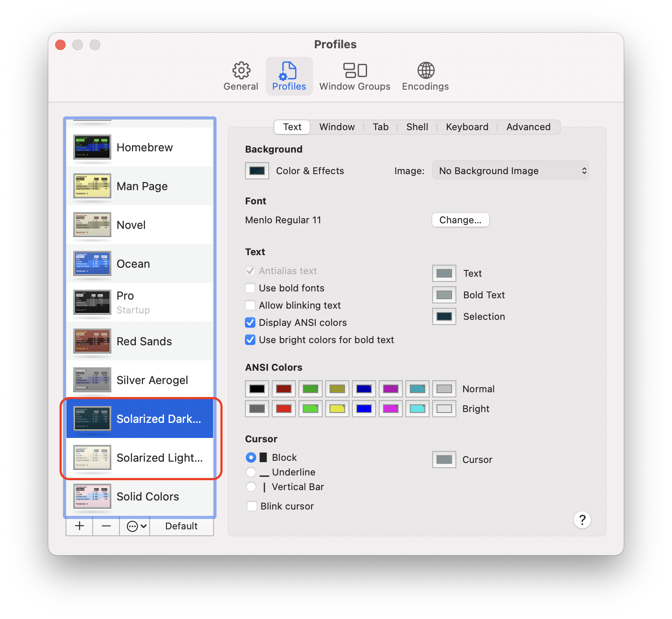Open the Selection color swatch
The image size is (672, 619).
click(x=444, y=316)
